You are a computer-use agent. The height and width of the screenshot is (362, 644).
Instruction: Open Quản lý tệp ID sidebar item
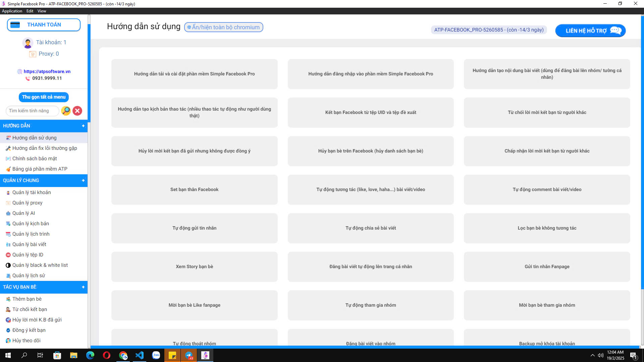[28, 255]
